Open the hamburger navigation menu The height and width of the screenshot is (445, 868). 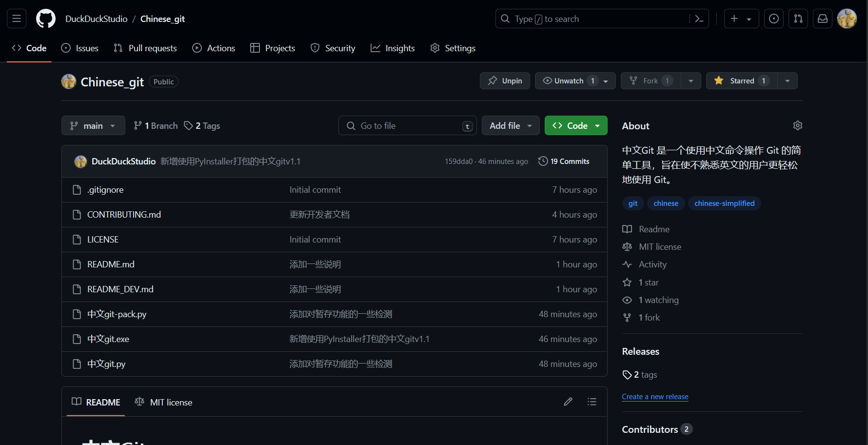tap(17, 19)
